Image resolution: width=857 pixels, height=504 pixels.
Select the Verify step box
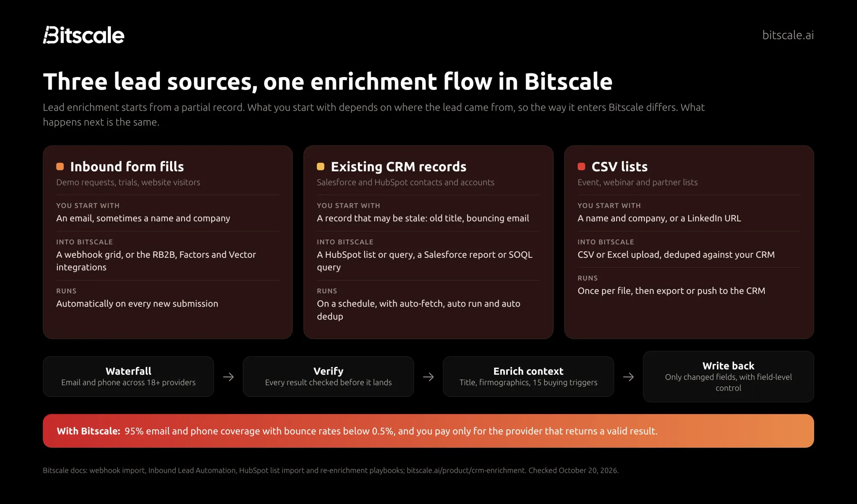[x=328, y=376]
